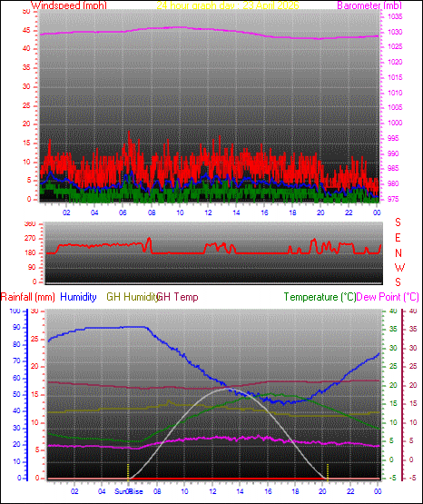Click barometer axis value 990

point(393,153)
